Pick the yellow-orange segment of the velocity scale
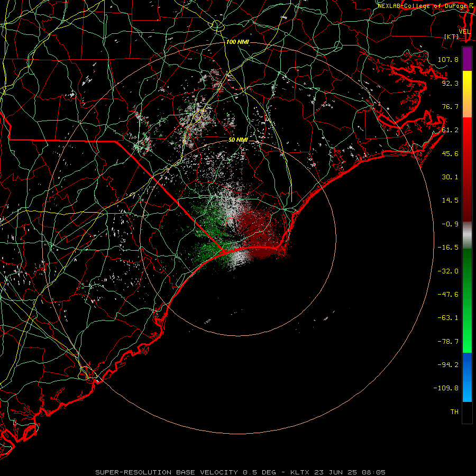The height and width of the screenshot is (476, 476). [467, 94]
